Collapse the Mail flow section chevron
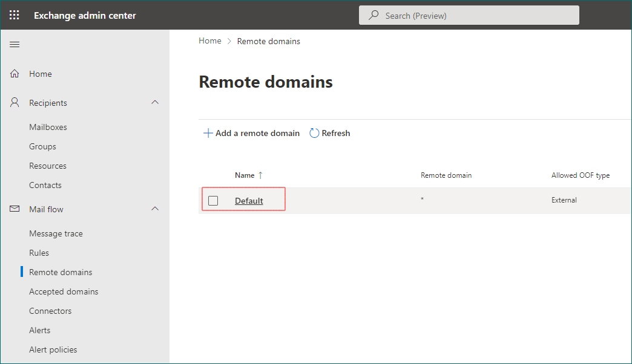The image size is (632, 364). 155,209
